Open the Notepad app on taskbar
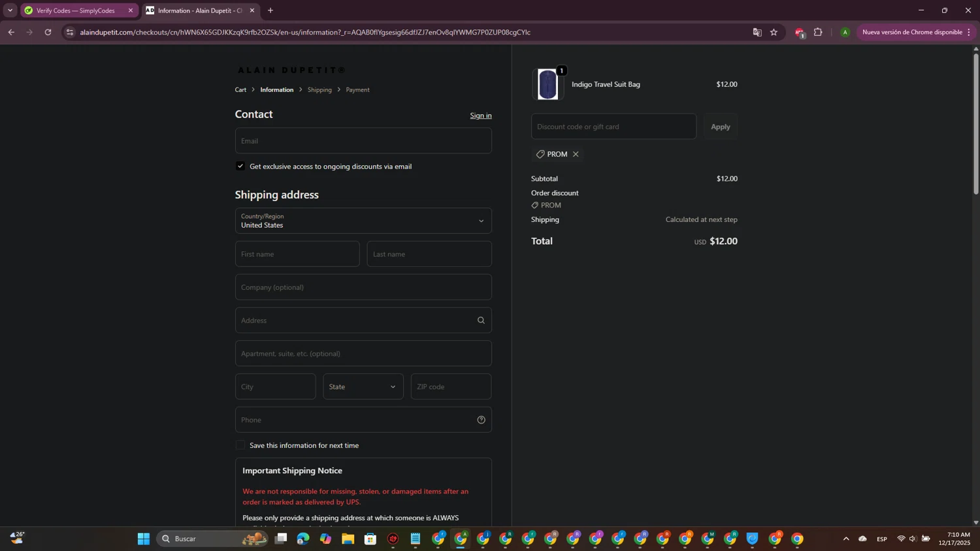 pyautogui.click(x=416, y=539)
